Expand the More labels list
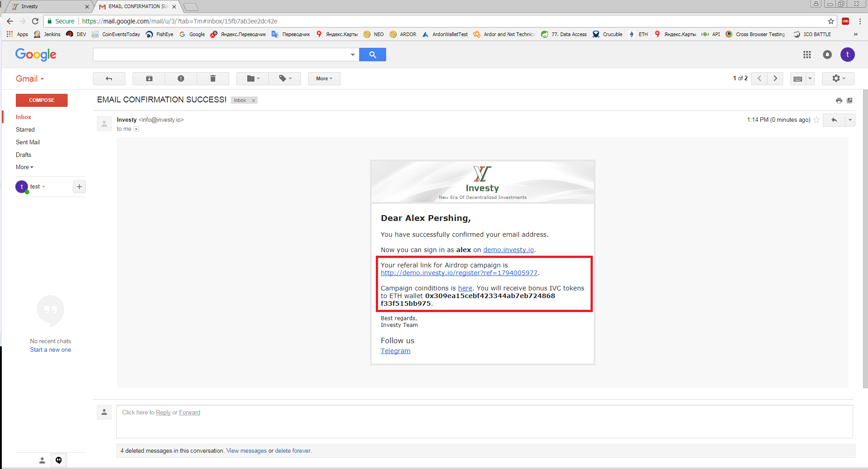The image size is (868, 469). [x=25, y=167]
